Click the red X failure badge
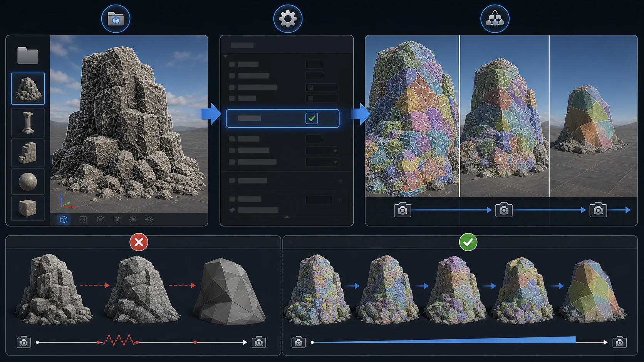Image resolution: width=644 pixels, height=362 pixels. click(139, 242)
